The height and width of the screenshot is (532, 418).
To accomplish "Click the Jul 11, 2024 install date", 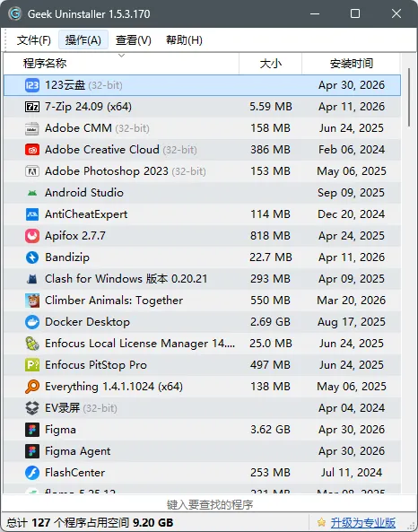I will click(352, 473).
